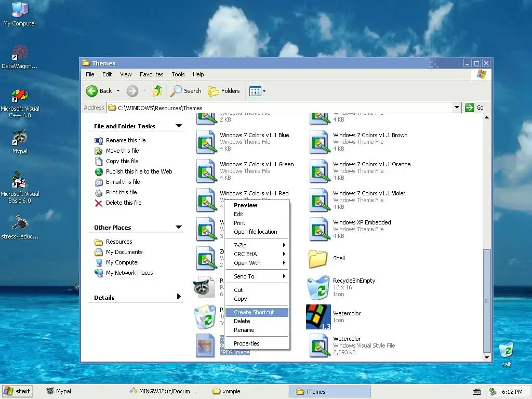532x399 pixels.
Task: Select Windows 7 Colors v1.1 Violet theme icon
Action: 320,200
